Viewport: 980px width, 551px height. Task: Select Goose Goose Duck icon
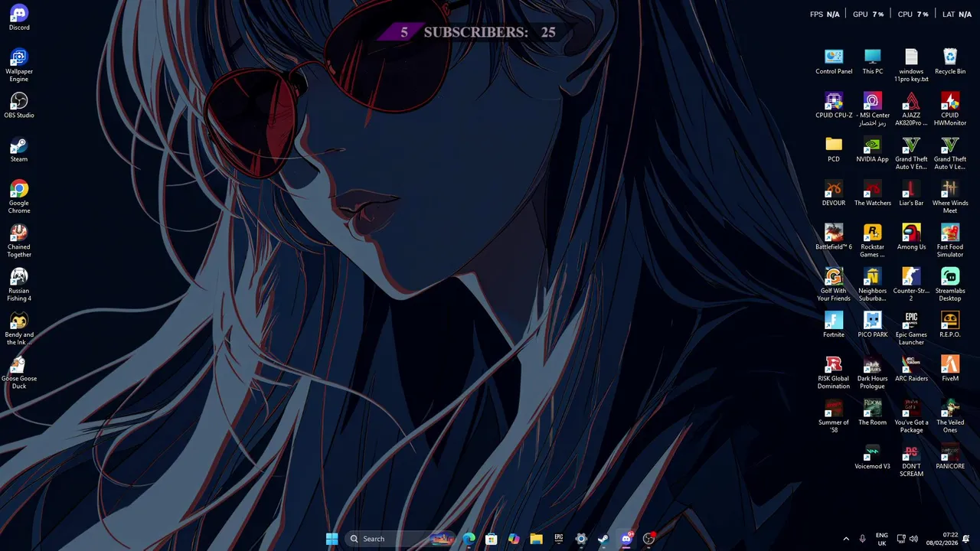(x=19, y=372)
